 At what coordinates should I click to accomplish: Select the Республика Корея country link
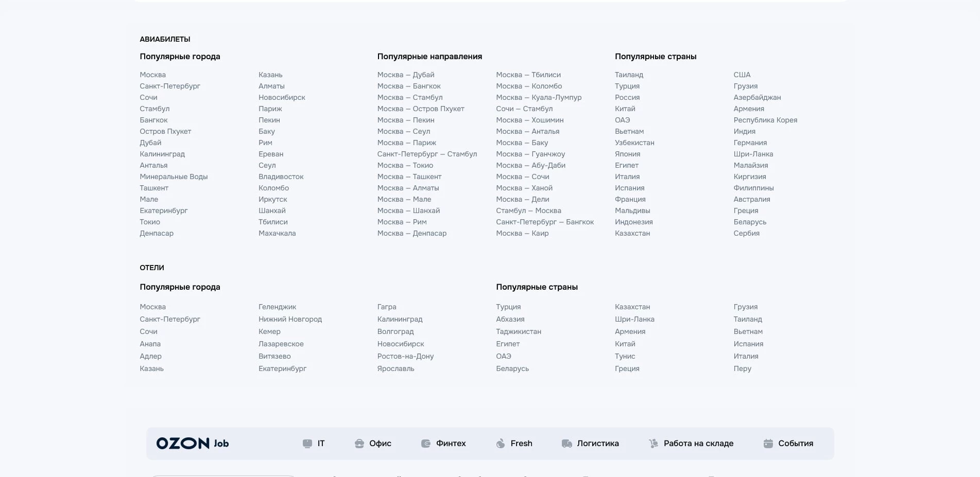pos(765,120)
